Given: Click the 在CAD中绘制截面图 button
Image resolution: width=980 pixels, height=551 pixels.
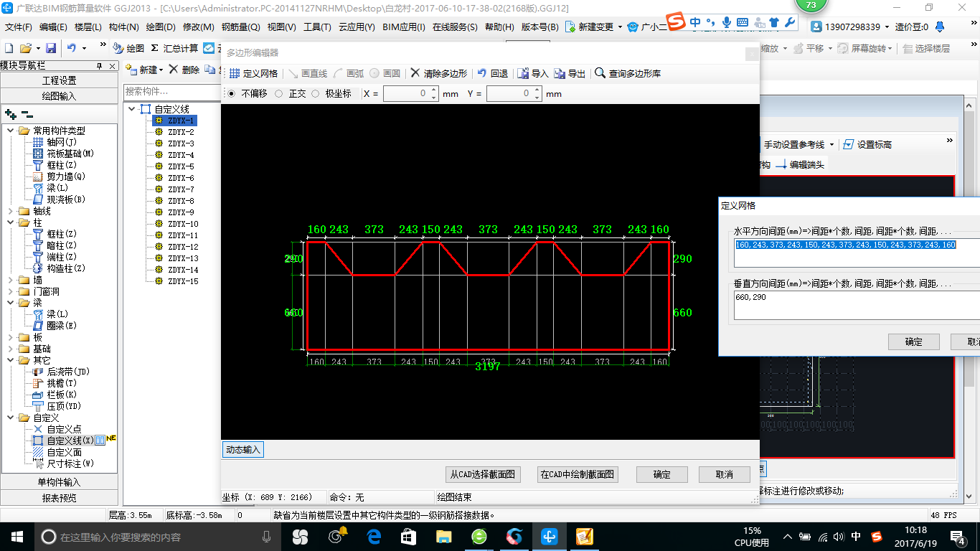Looking at the screenshot, I should click(577, 474).
